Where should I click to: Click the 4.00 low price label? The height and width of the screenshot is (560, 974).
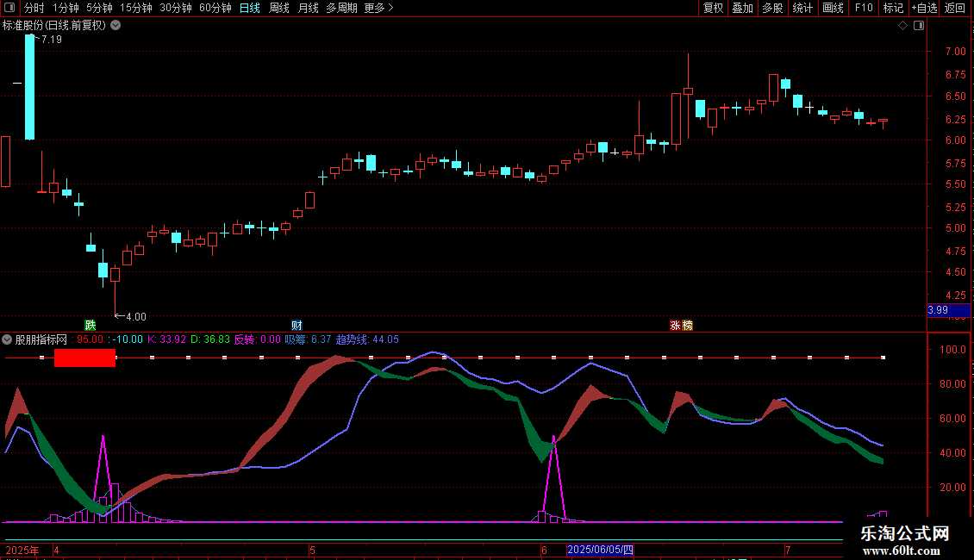click(136, 317)
